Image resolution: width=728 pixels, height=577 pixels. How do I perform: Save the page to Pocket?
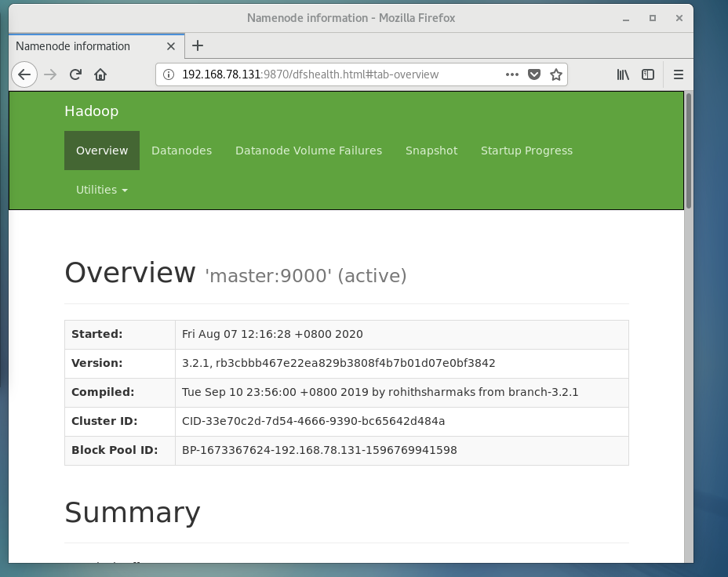534,74
